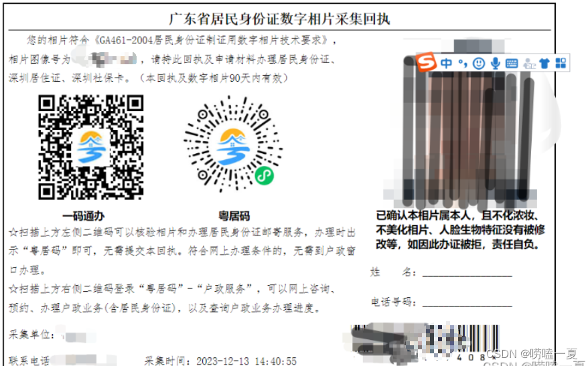Click the line starting ☆扫描上方左侧二维码
Screen dimensions: 588x366
[x=182, y=233]
